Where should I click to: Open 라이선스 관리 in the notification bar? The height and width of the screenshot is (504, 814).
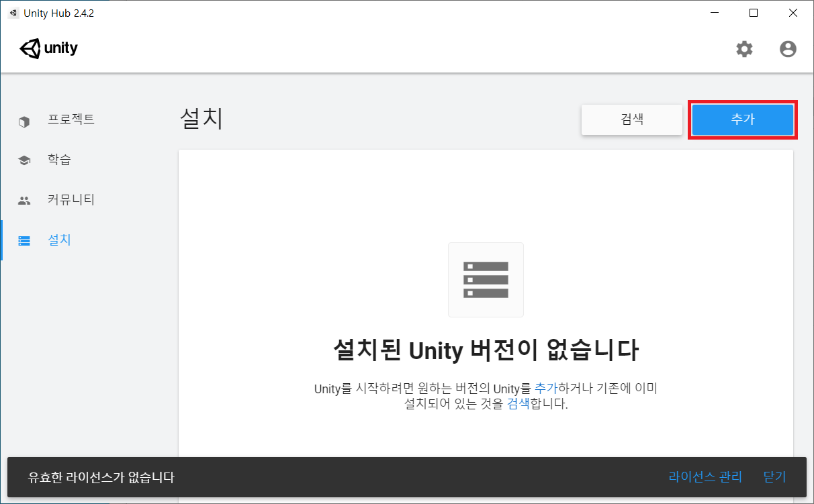click(x=705, y=477)
